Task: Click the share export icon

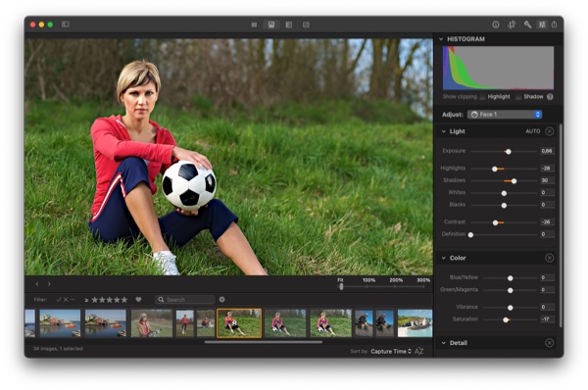Action: (x=555, y=24)
